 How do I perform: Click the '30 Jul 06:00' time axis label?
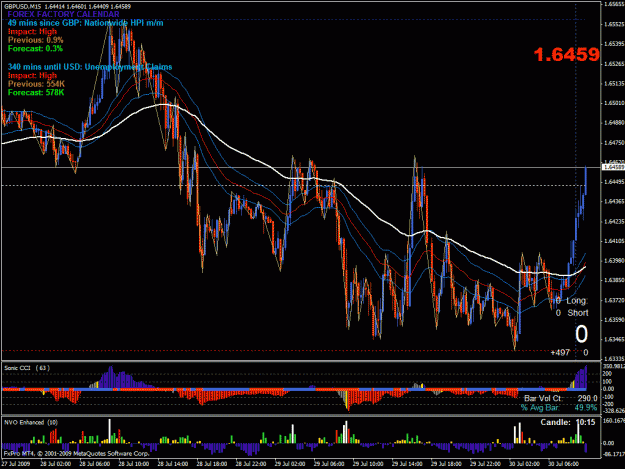click(x=563, y=464)
